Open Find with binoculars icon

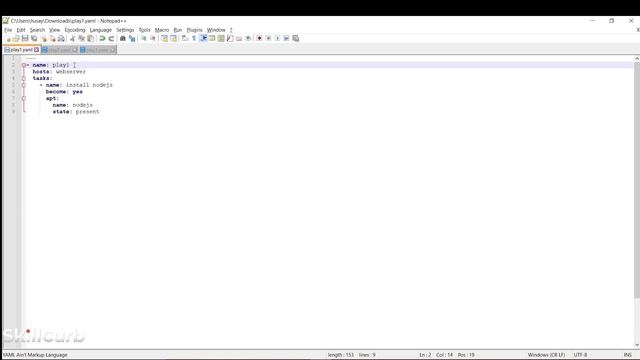122,38
